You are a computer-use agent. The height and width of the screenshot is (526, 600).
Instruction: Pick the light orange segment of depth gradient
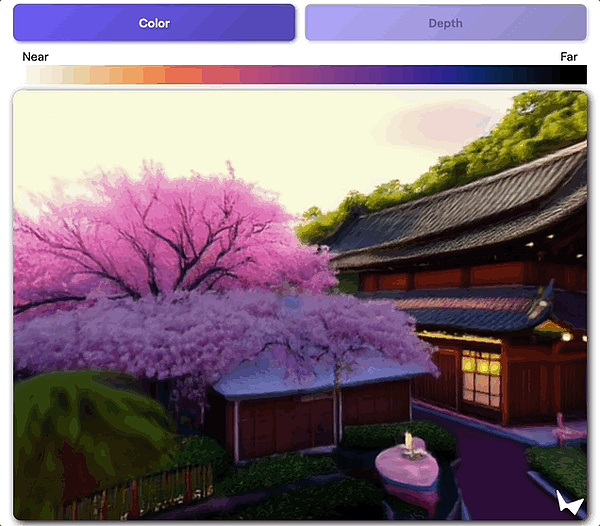pyautogui.click(x=130, y=75)
